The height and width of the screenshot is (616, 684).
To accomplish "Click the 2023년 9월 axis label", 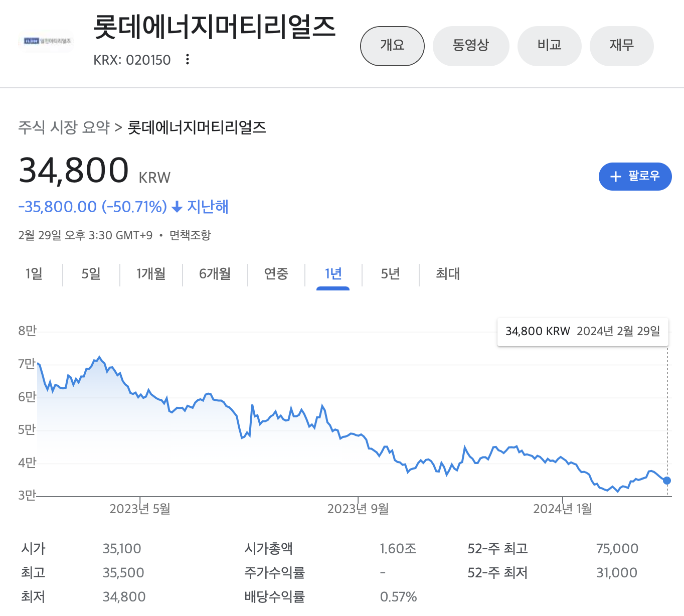I will pos(358,509).
